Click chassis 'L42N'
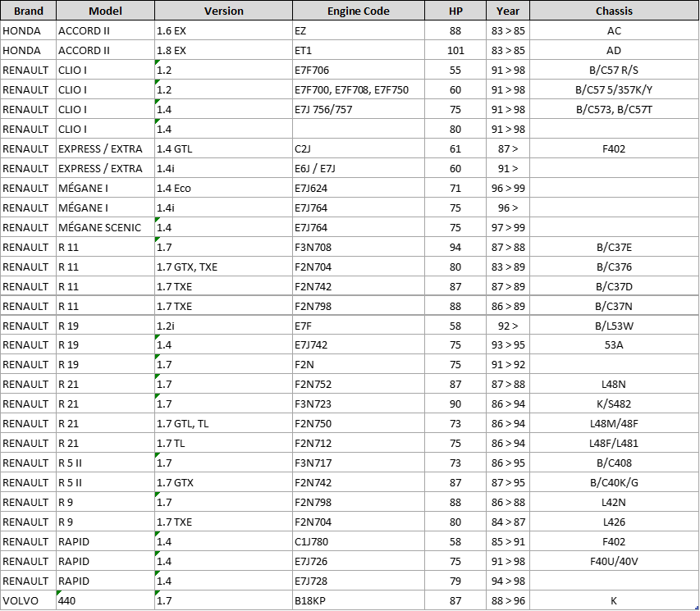 pyautogui.click(x=615, y=502)
